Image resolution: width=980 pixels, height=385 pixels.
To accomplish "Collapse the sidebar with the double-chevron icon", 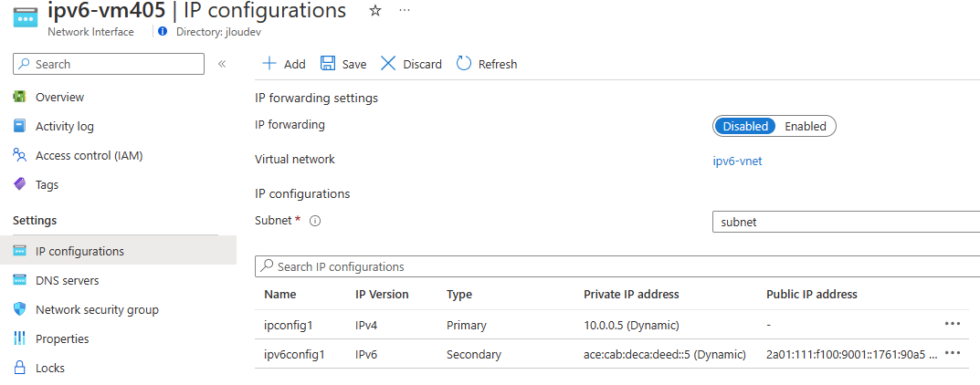I will (221, 64).
